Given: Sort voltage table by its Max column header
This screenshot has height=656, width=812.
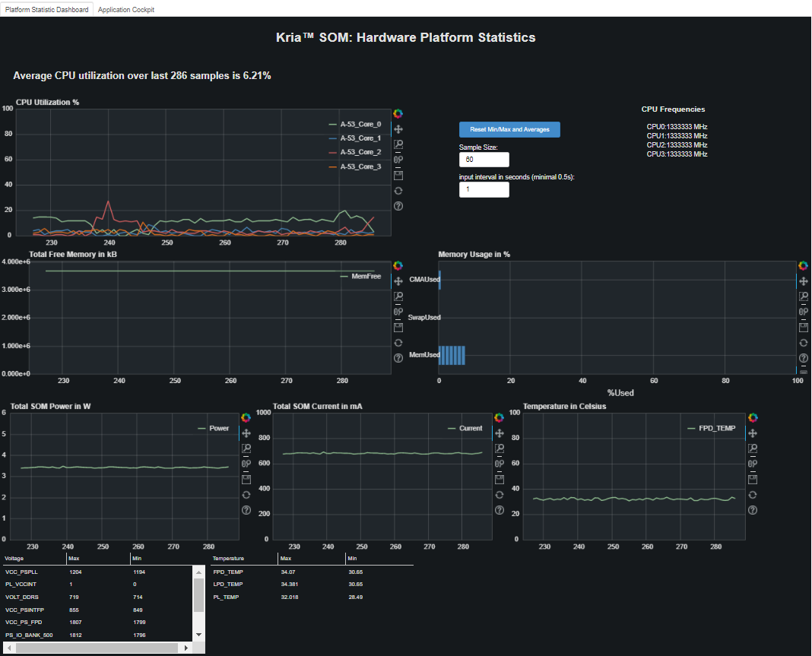Looking at the screenshot, I should pyautogui.click(x=98, y=559).
